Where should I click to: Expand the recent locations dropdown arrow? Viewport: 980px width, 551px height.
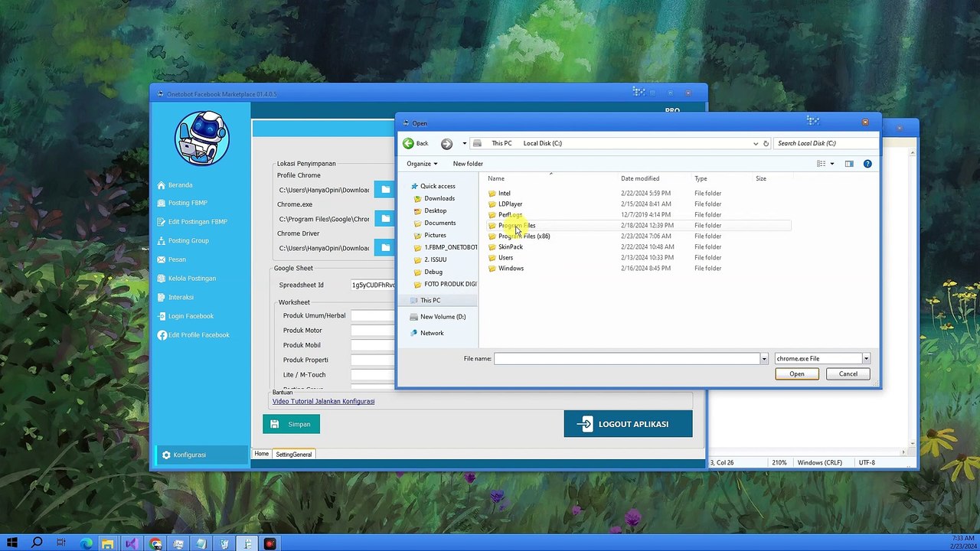464,144
